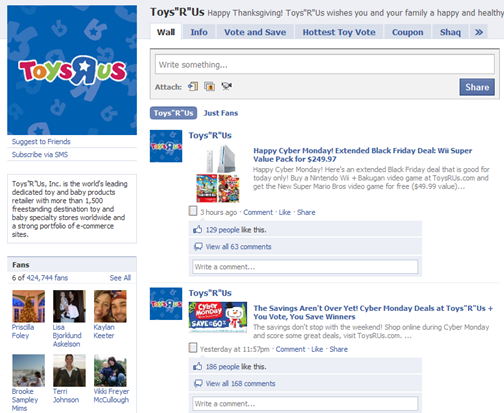
Task: Select the Just Fans wall filter
Action: tap(221, 113)
